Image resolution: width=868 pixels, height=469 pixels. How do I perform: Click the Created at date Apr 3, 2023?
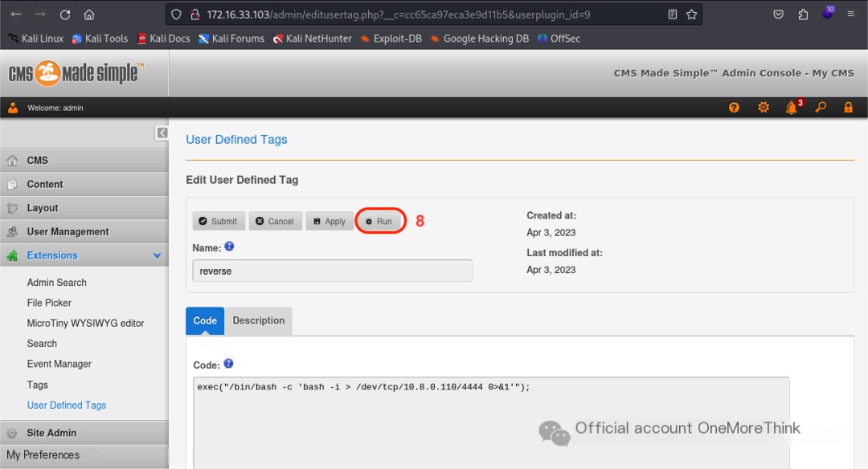pyautogui.click(x=551, y=233)
